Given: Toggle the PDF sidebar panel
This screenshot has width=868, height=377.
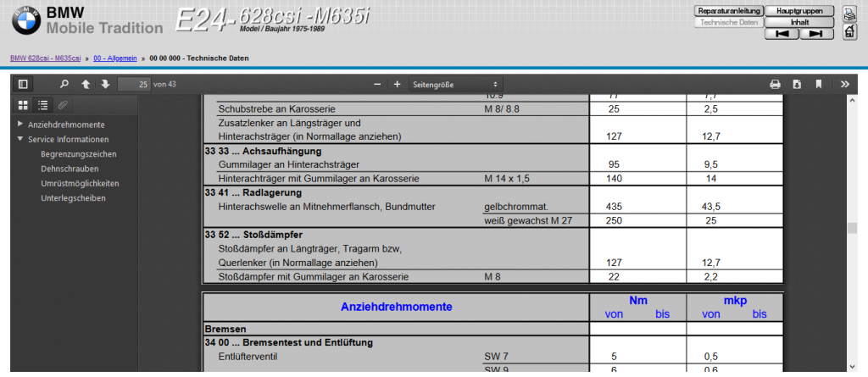Looking at the screenshot, I should pyautogui.click(x=23, y=84).
